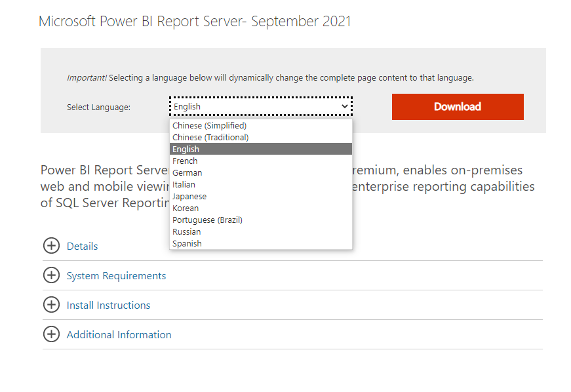
Task: Click the red Download button
Action: pos(458,107)
